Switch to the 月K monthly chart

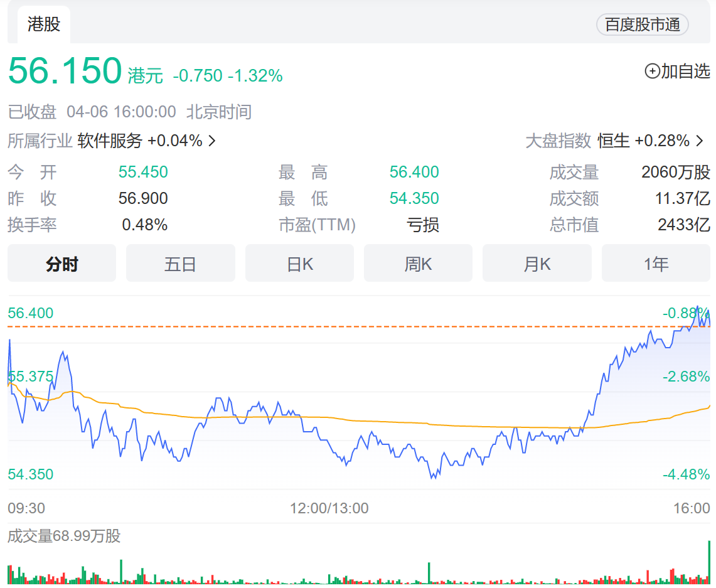coord(537,264)
